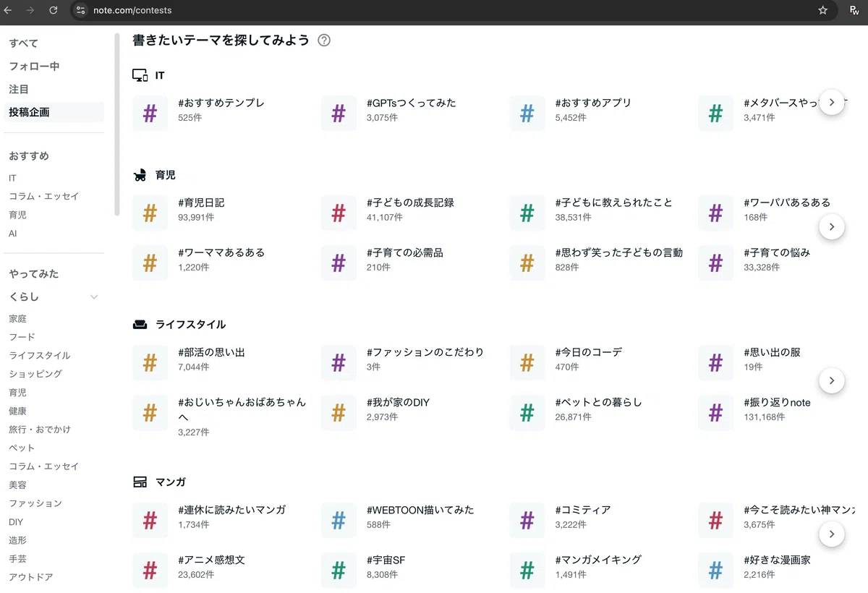Open the 美容 sidebar link

coord(17,485)
